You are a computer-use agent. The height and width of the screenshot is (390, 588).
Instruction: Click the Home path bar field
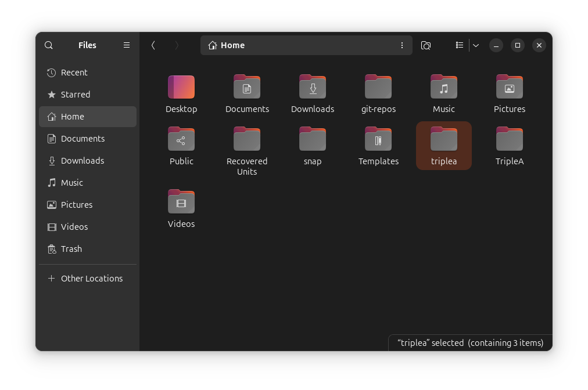pyautogui.click(x=306, y=45)
